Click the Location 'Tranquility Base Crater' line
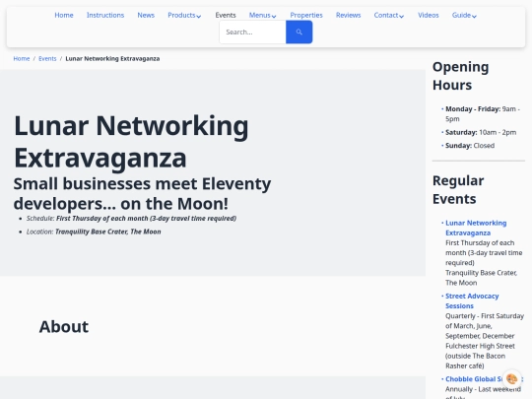 (94, 232)
